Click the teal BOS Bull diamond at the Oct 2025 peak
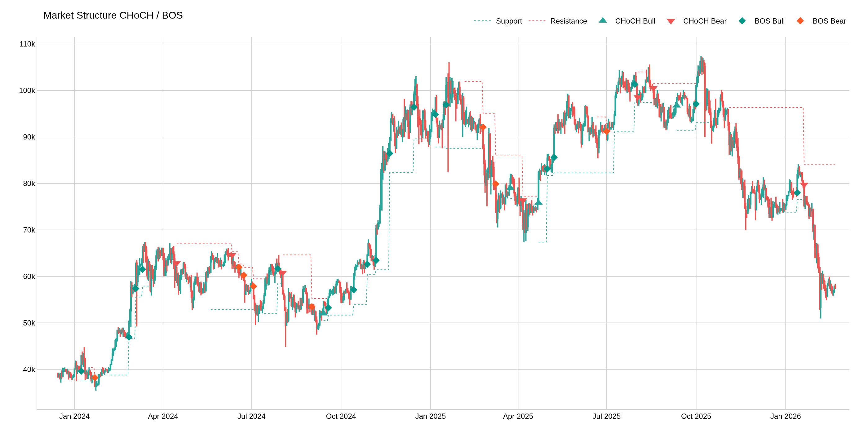 pos(697,104)
